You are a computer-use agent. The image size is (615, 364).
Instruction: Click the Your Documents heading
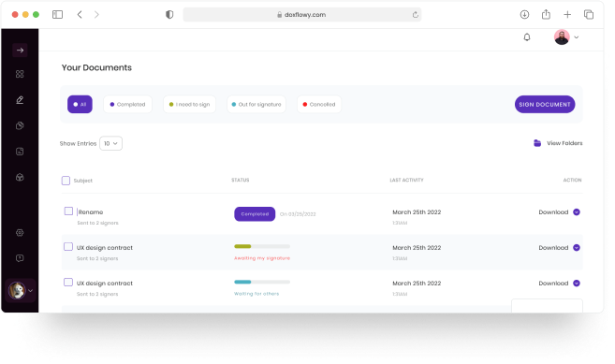coord(96,67)
